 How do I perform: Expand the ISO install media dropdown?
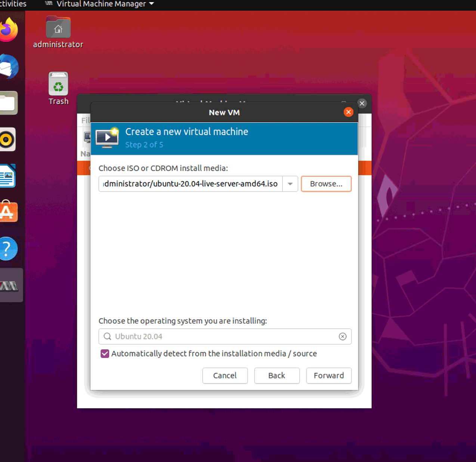point(290,184)
